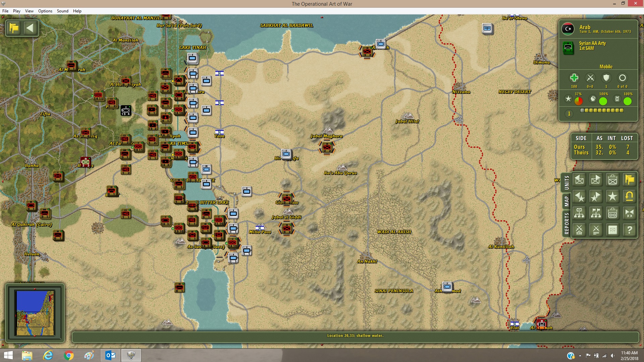Viewport: 644px width, 362px height.
Task: Click the circled number 1 stack indicator
Action: click(569, 114)
